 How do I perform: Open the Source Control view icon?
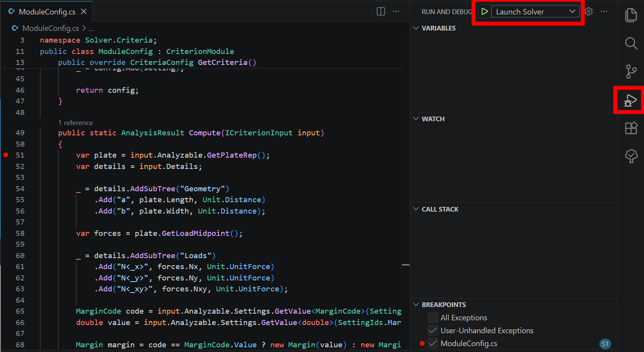pyautogui.click(x=631, y=72)
